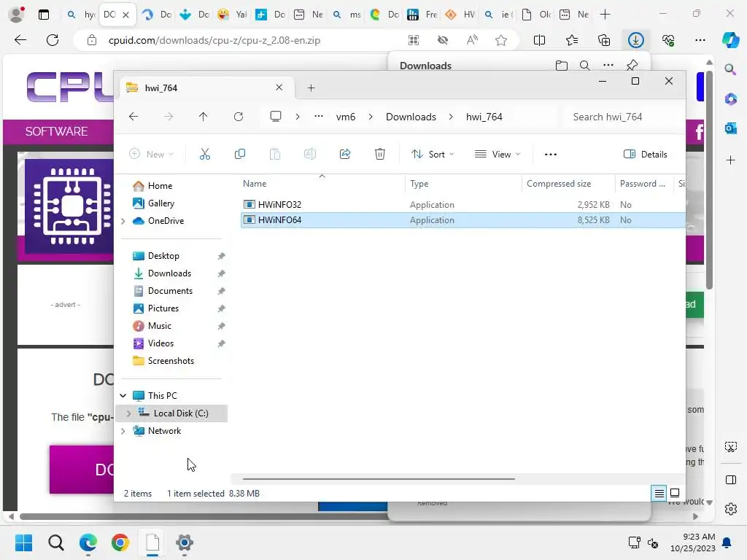
Task: Click the Delete trash icon in Explorer
Action: (x=379, y=155)
